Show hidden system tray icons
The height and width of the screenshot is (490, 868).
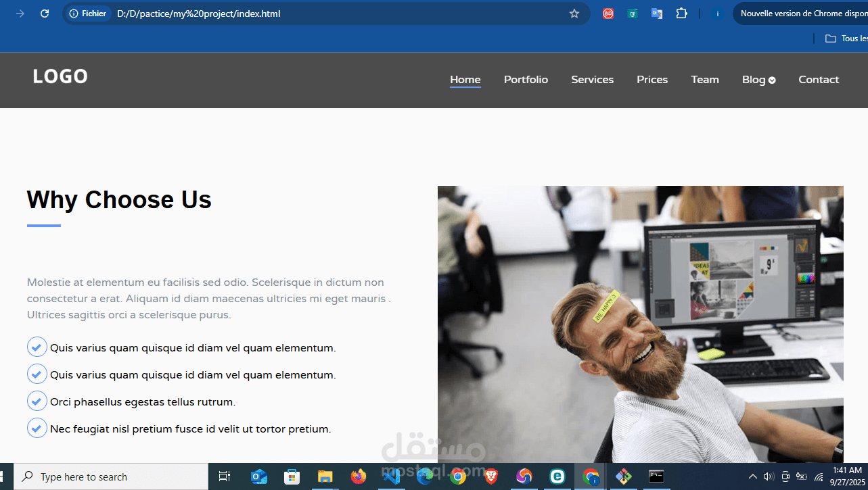[x=752, y=476]
